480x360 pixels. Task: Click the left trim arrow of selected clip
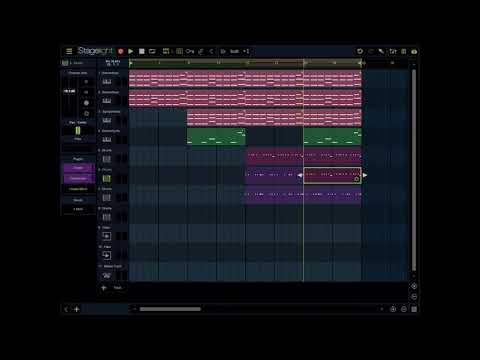coord(300,175)
